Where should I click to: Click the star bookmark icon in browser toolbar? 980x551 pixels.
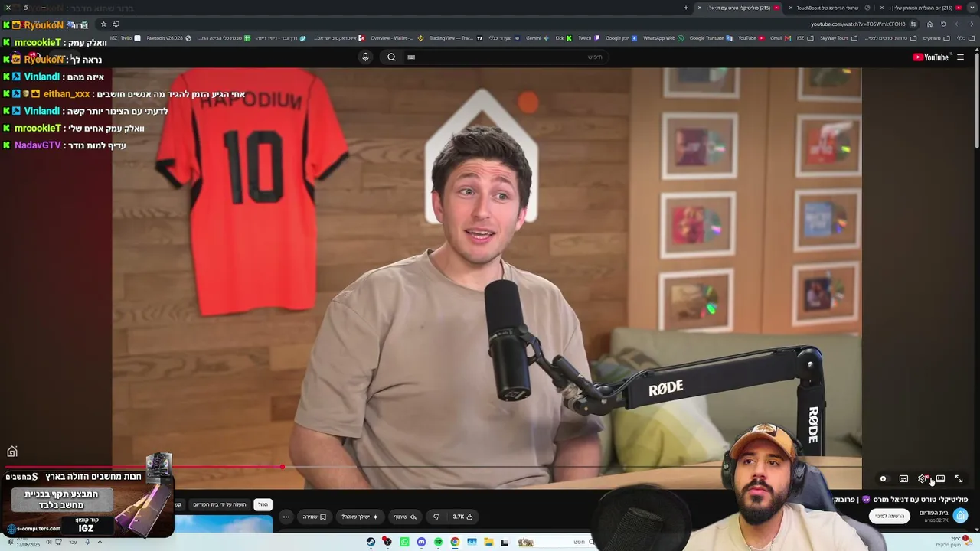[x=103, y=24]
